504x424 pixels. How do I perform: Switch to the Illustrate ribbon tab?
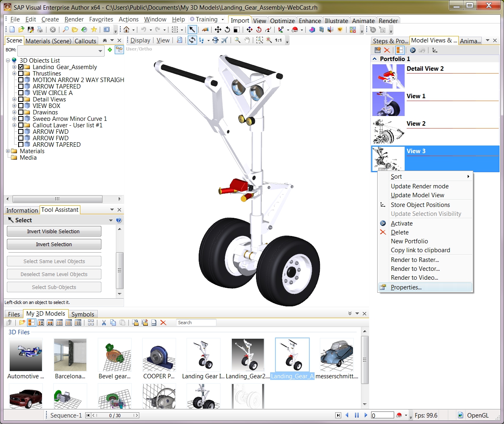pyautogui.click(x=336, y=21)
